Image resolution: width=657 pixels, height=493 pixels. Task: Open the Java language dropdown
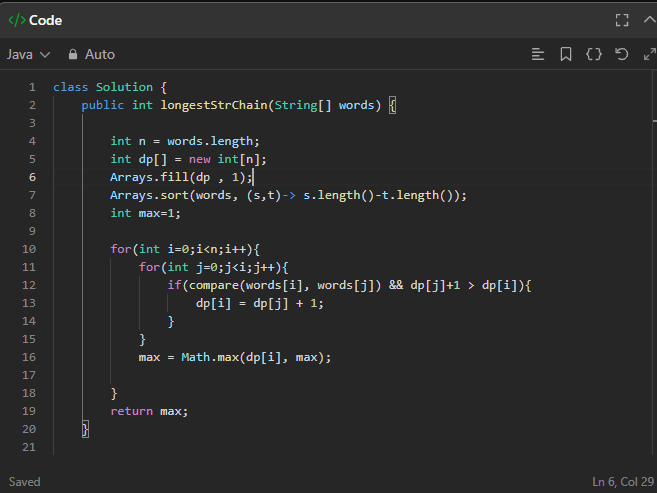(x=28, y=54)
